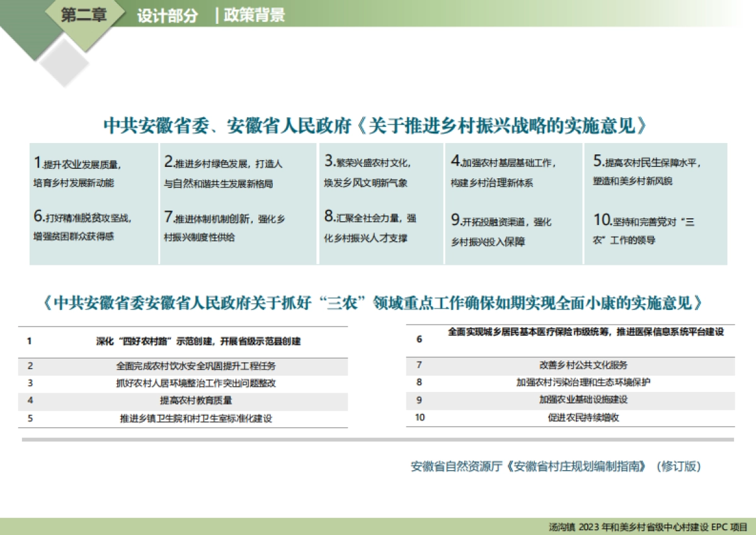
Task: Click the 三农 领域重点工作 subtitle
Action: [x=378, y=299]
